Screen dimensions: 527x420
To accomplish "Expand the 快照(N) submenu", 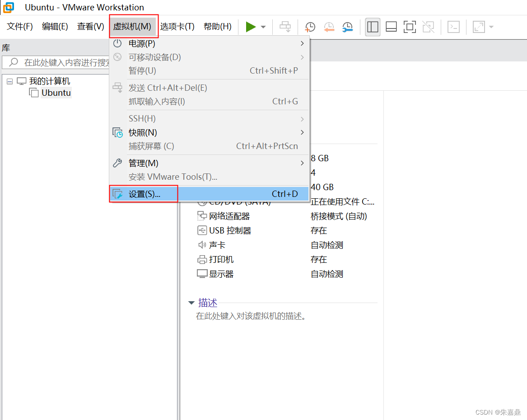I will click(x=209, y=132).
